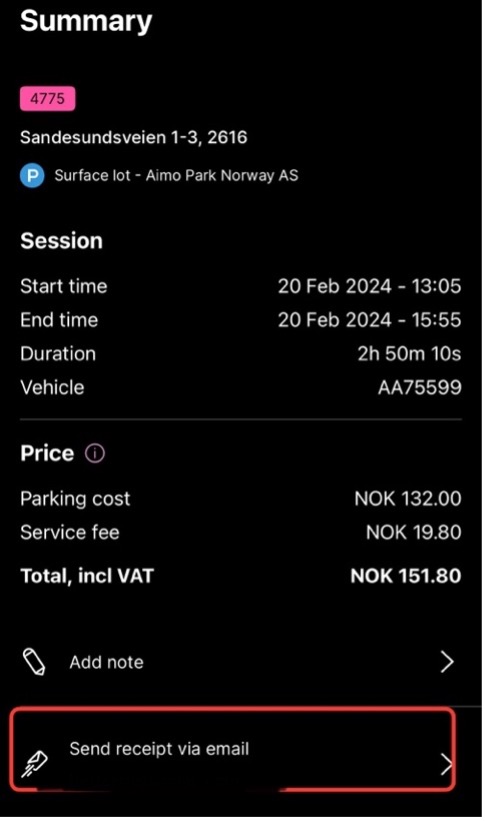485x821 pixels.
Task: Click the Summary page heading
Action: [x=86, y=21]
